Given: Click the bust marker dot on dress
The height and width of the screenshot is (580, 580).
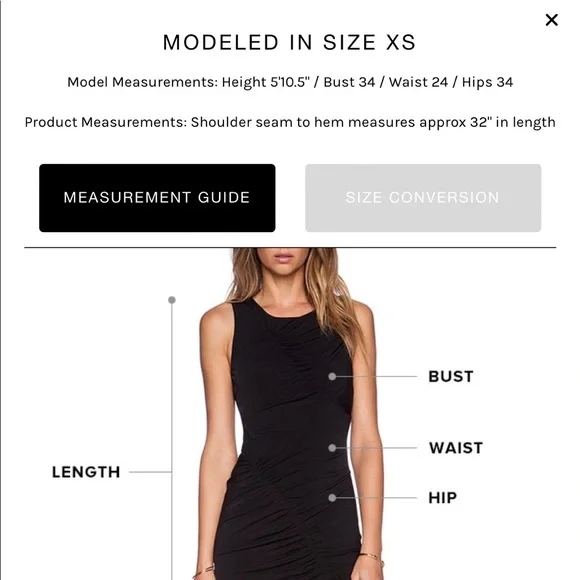Looking at the screenshot, I should [332, 377].
